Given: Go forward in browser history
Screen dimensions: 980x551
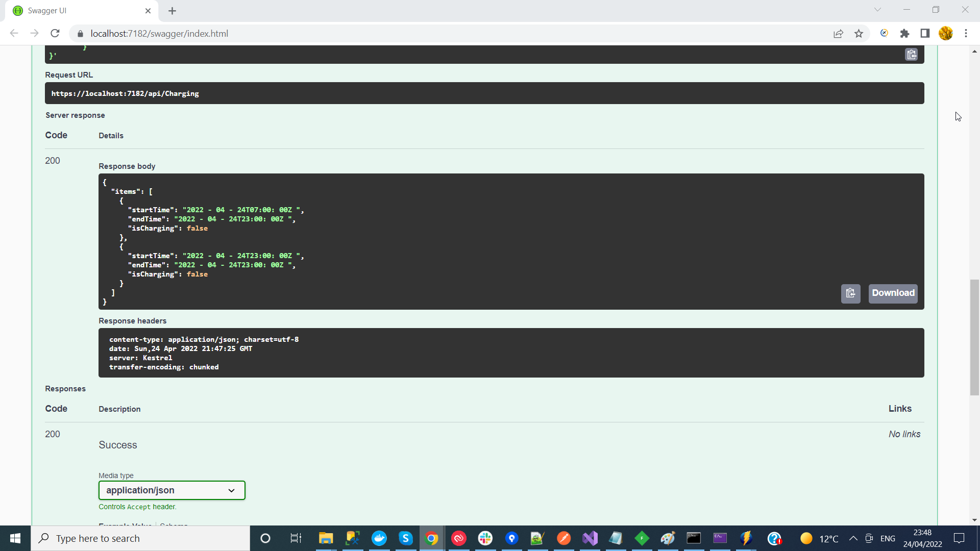Looking at the screenshot, I should (34, 34).
